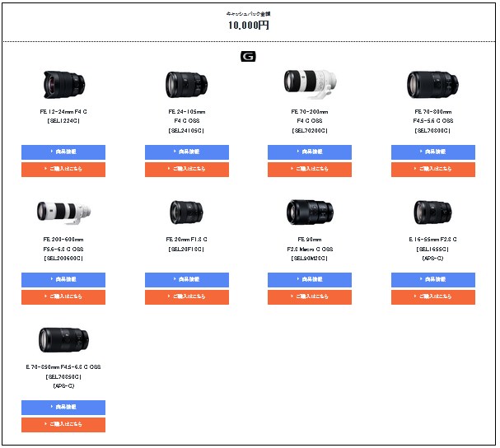
Task: Click the キャッシュバック金額 heading
Action: coord(249,14)
